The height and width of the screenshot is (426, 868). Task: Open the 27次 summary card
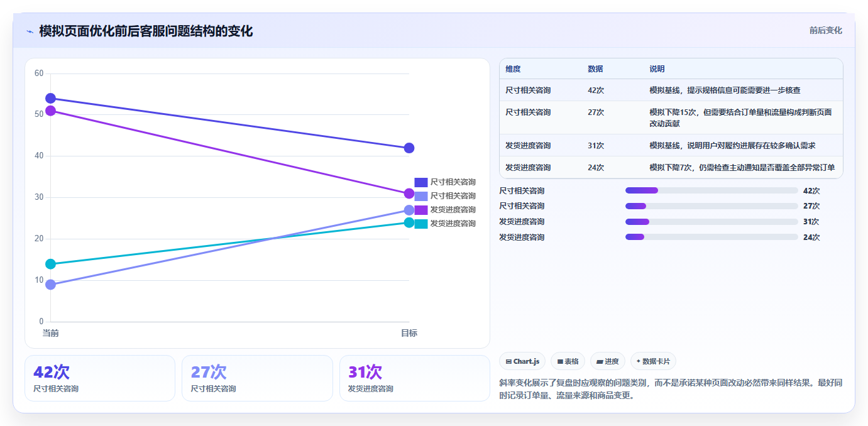point(257,378)
